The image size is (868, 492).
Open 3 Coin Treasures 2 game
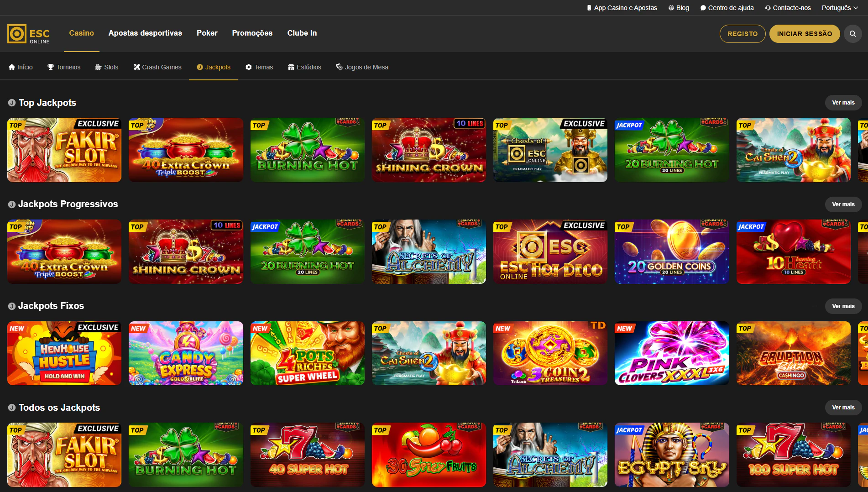click(550, 353)
